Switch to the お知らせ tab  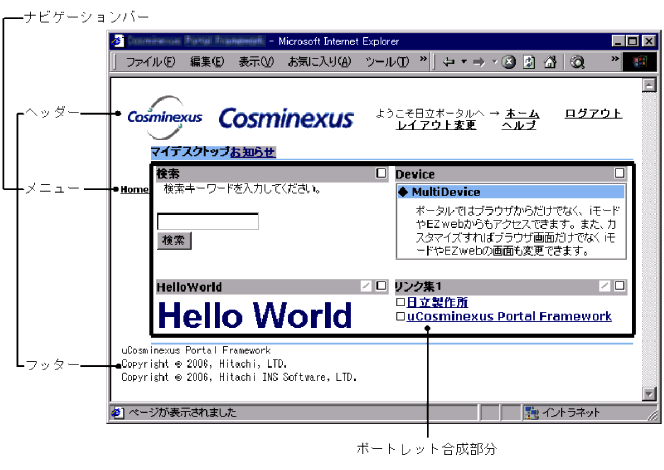tap(253, 152)
